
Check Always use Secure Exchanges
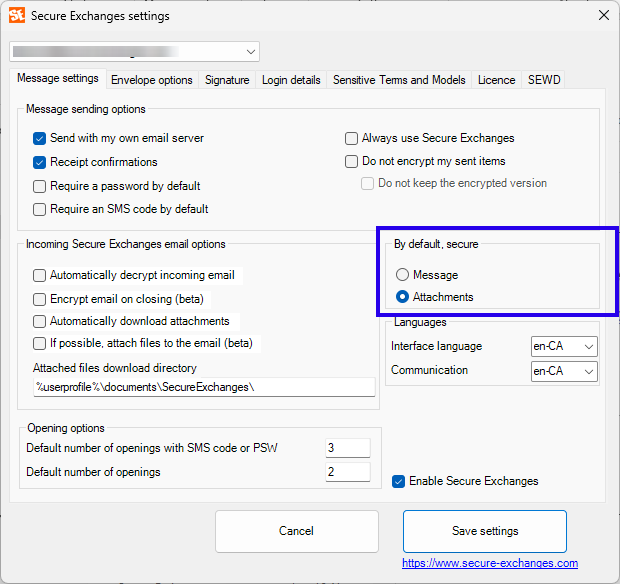(352, 138)
